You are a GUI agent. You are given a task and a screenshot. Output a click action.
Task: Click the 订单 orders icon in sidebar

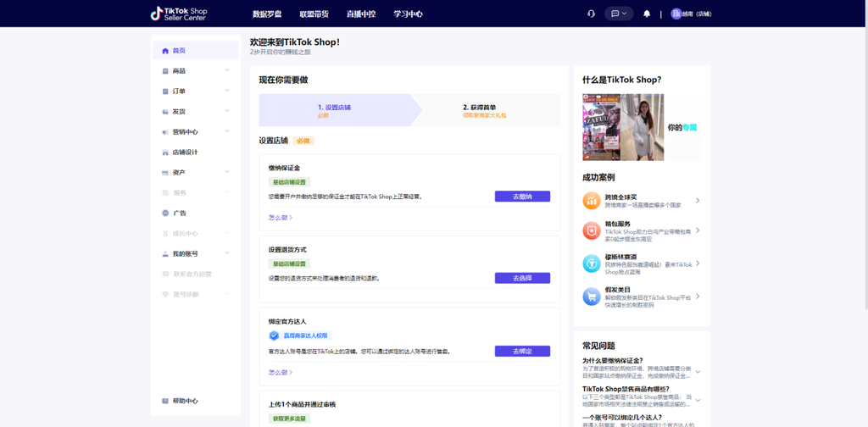165,91
